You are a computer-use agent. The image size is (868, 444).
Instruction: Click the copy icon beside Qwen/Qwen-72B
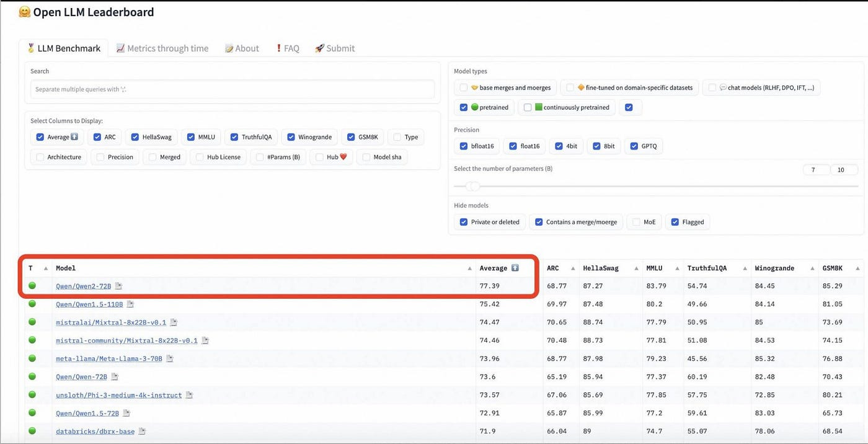point(115,377)
